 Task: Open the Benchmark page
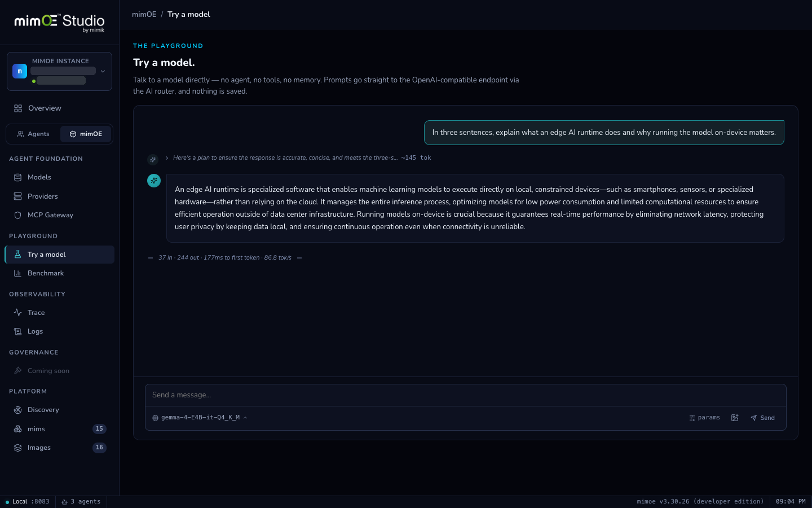(x=59, y=273)
